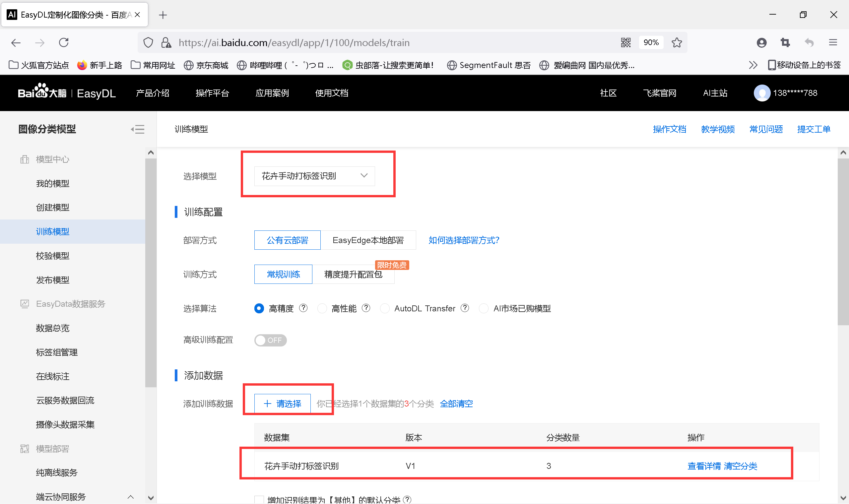The height and width of the screenshot is (504, 849).
Task: Open 产品介绍 in the top navigation
Action: click(153, 93)
